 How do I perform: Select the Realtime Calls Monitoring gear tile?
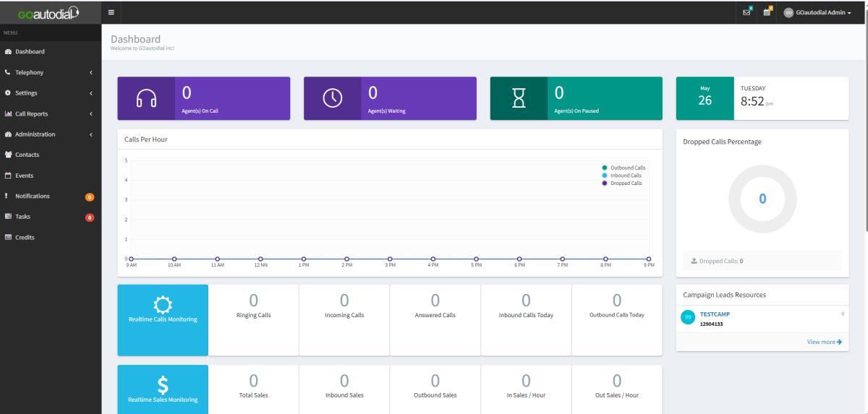tap(163, 320)
